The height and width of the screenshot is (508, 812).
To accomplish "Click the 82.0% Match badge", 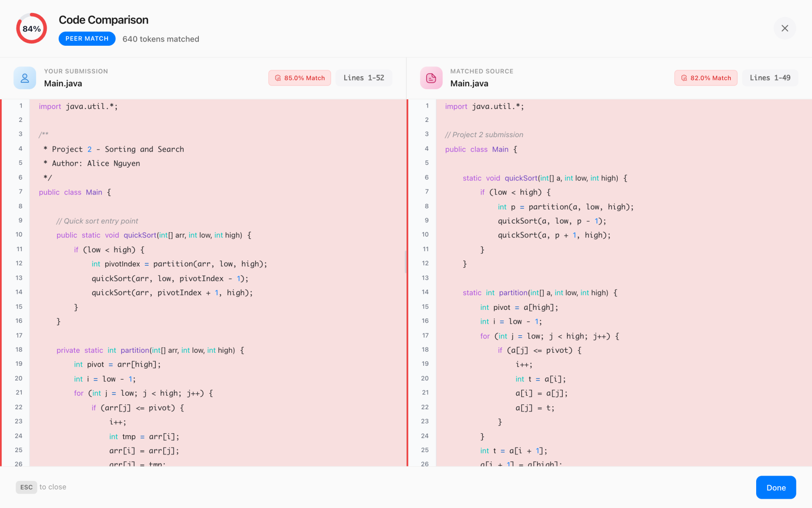I will (x=705, y=78).
